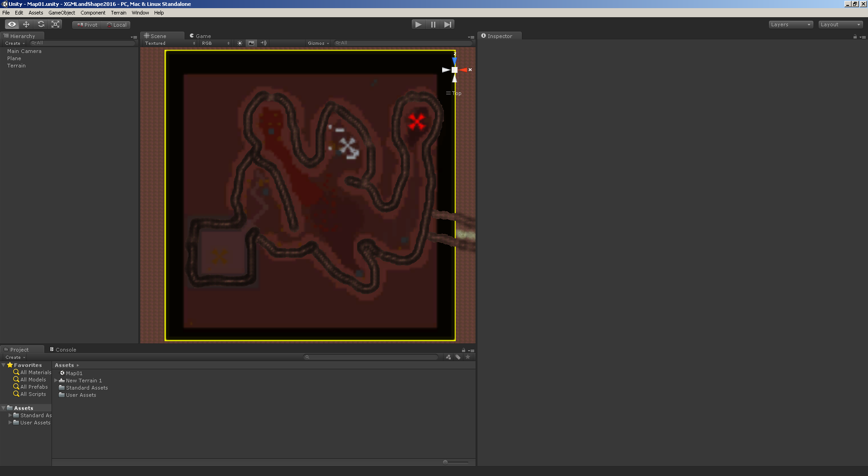
Task: Click the red X axis of gizmo
Action: pos(464,70)
